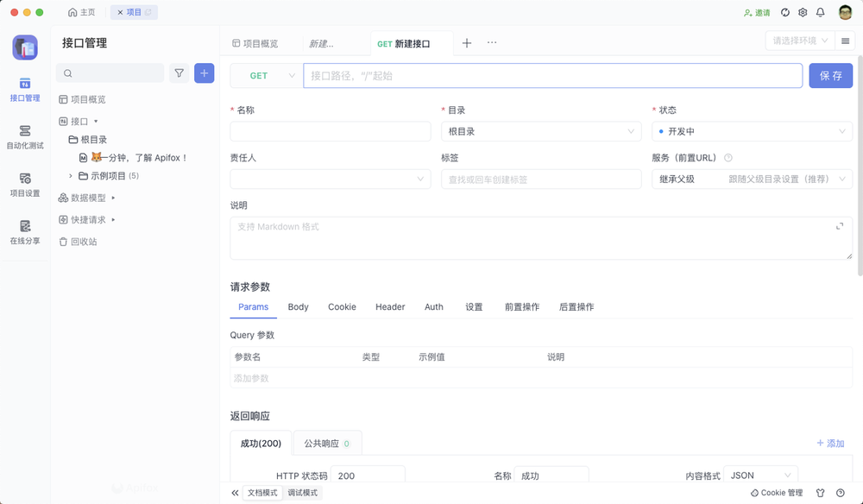The image size is (863, 504).
Task: Expand the 说明 field to fullscreen
Action: point(838,225)
